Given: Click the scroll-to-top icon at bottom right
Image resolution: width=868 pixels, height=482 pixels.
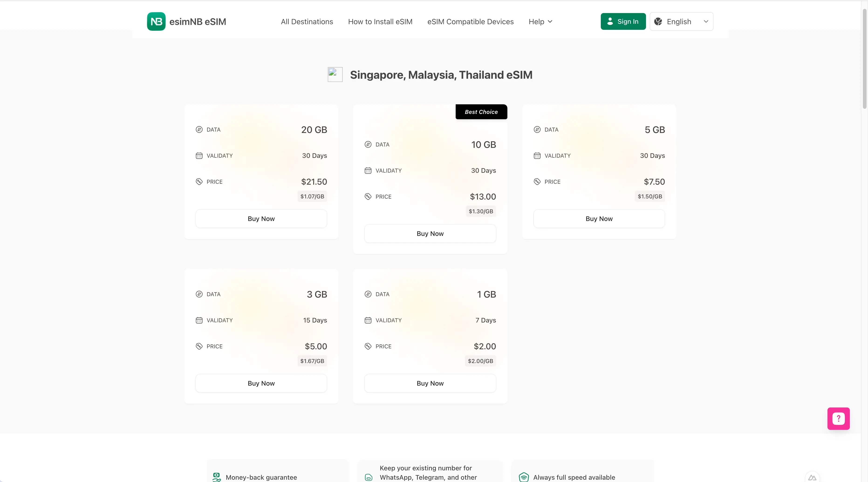Looking at the screenshot, I should pyautogui.click(x=812, y=478).
